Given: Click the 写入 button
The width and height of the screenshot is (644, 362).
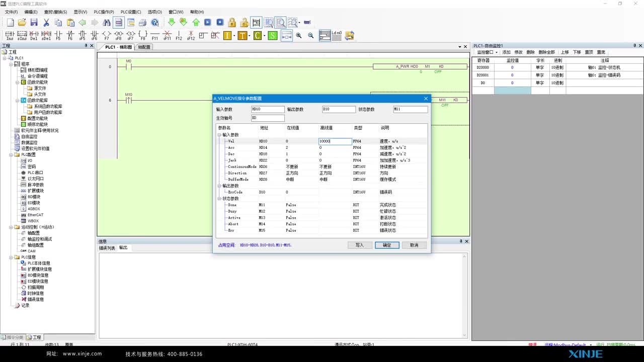Looking at the screenshot, I should click(x=360, y=245).
